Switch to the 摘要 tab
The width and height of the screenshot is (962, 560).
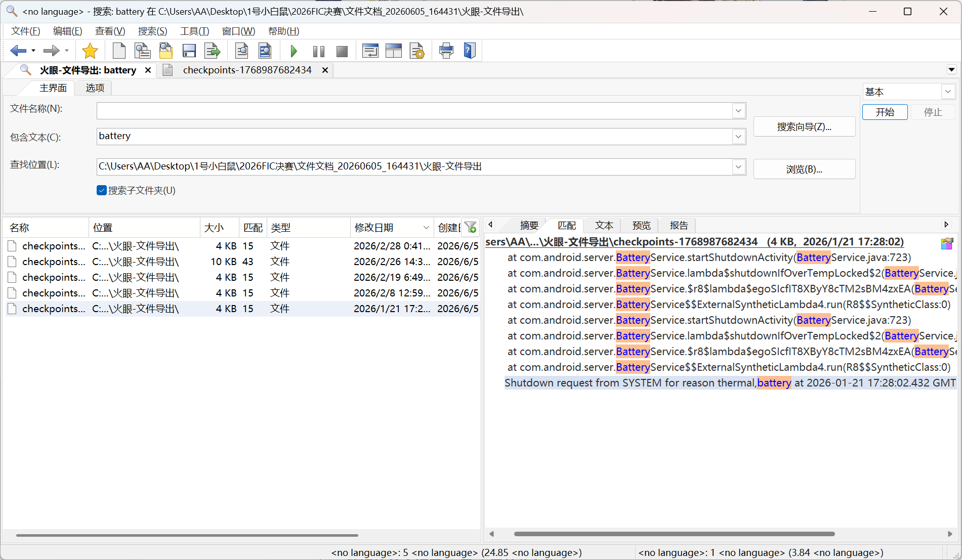[x=529, y=226]
